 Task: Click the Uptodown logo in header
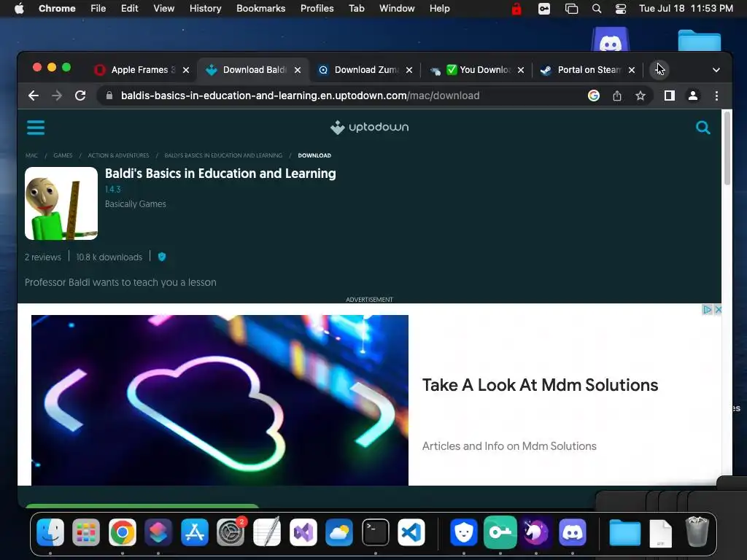point(370,127)
